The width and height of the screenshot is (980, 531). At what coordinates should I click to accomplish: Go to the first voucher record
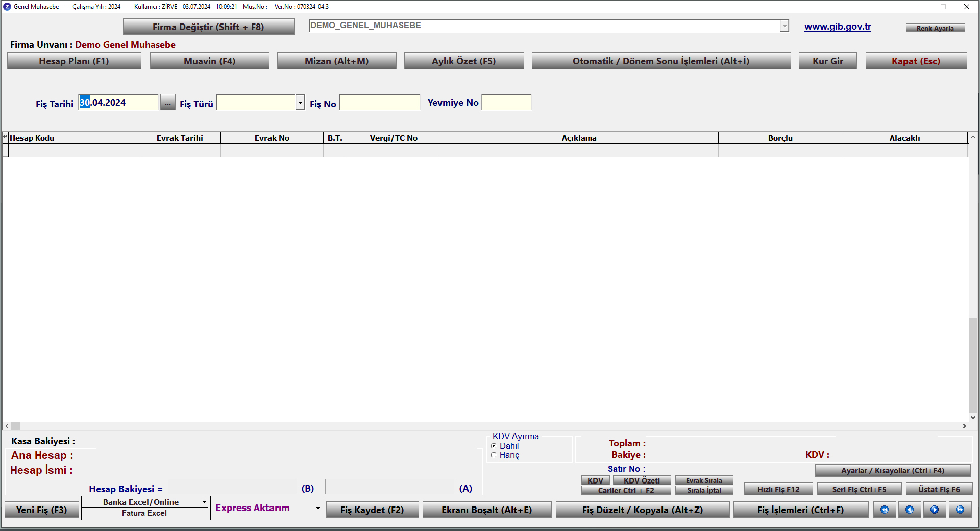point(885,510)
